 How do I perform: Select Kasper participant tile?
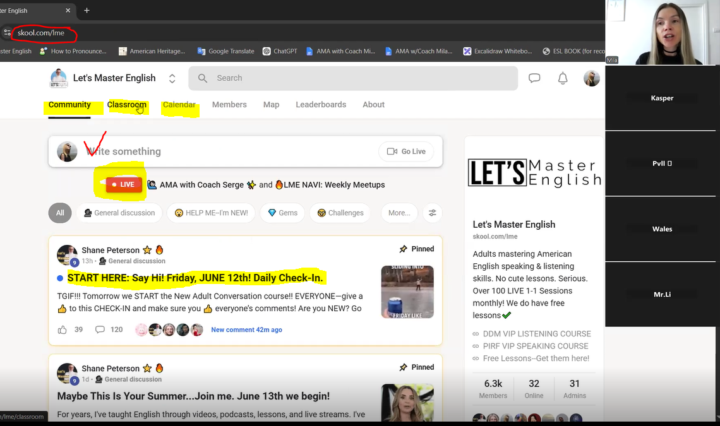click(x=660, y=98)
